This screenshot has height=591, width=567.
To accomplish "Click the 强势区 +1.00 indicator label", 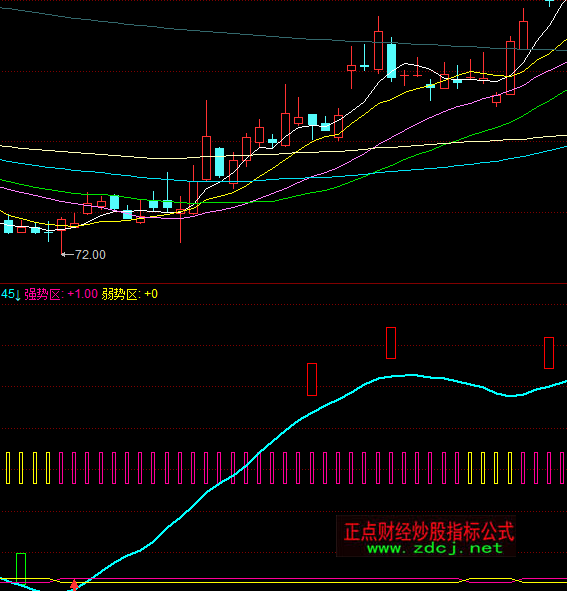I will (x=61, y=294).
